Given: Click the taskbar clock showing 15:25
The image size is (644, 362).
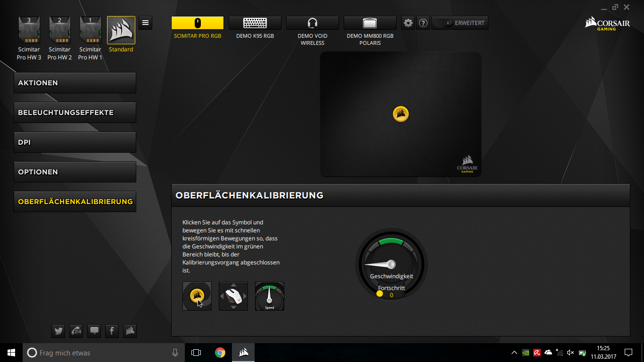Looking at the screenshot, I should tap(603, 353).
